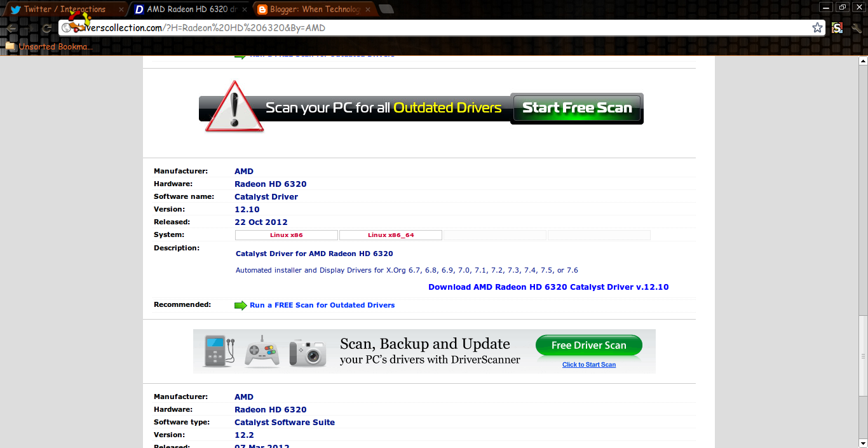The width and height of the screenshot is (868, 448).
Task: Click the camera image in DriverScanner banner
Action: click(308, 352)
